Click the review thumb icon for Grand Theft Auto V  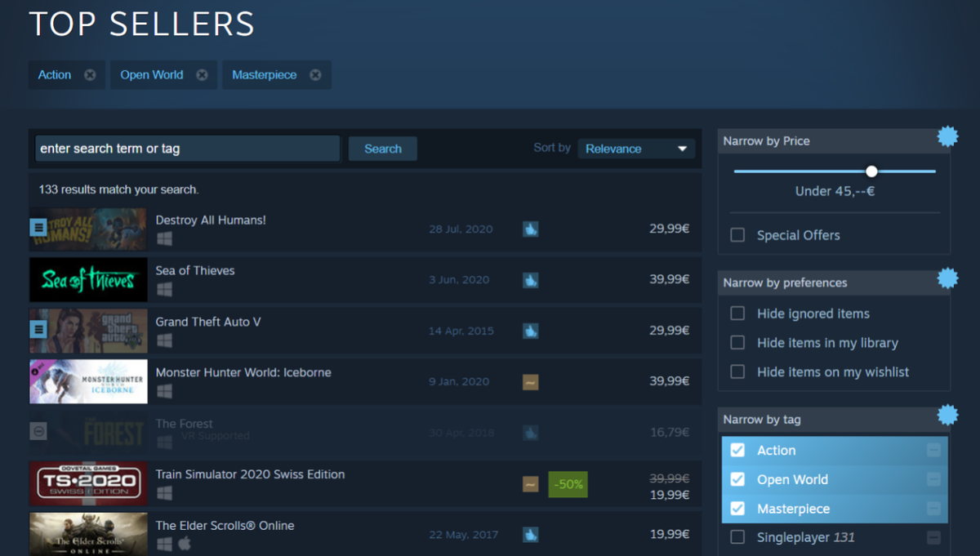pos(530,331)
